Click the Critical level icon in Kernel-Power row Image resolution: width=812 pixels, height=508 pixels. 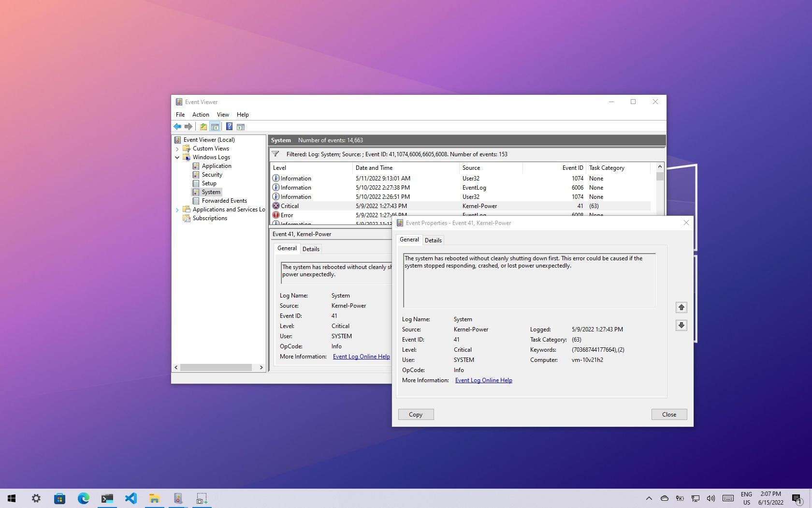click(276, 206)
